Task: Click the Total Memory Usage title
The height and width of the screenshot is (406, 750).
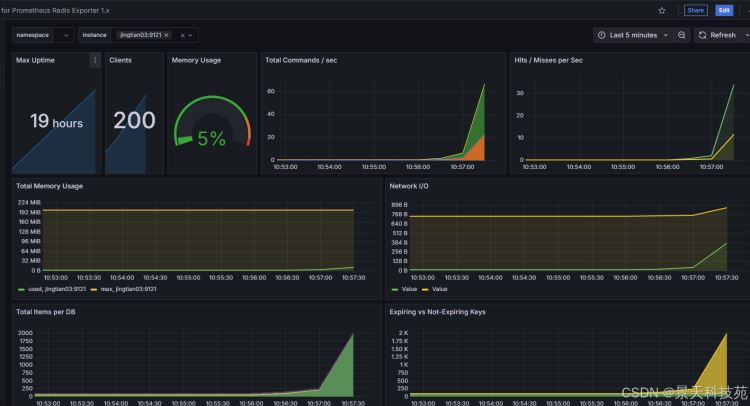Action: point(49,186)
